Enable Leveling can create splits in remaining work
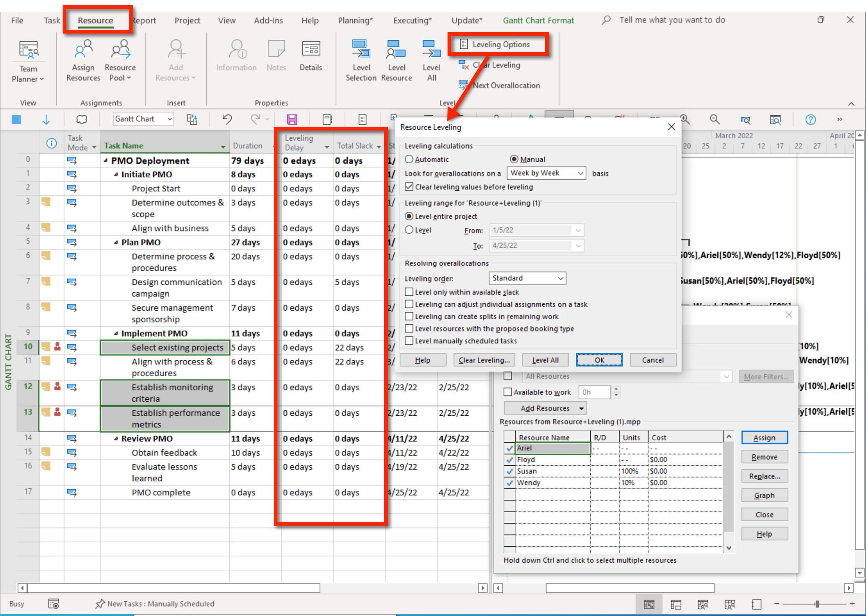866x616 pixels. tap(409, 316)
